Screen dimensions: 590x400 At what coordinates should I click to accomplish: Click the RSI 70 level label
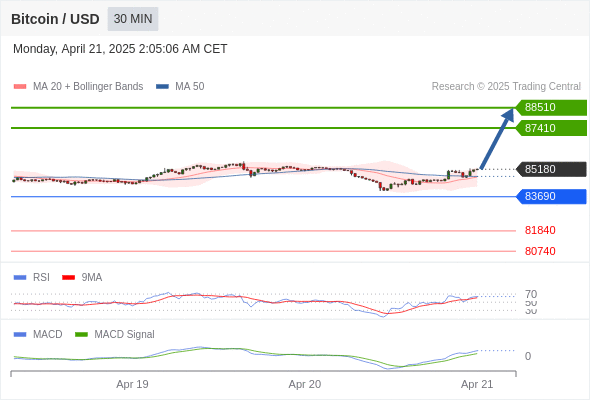(531, 294)
